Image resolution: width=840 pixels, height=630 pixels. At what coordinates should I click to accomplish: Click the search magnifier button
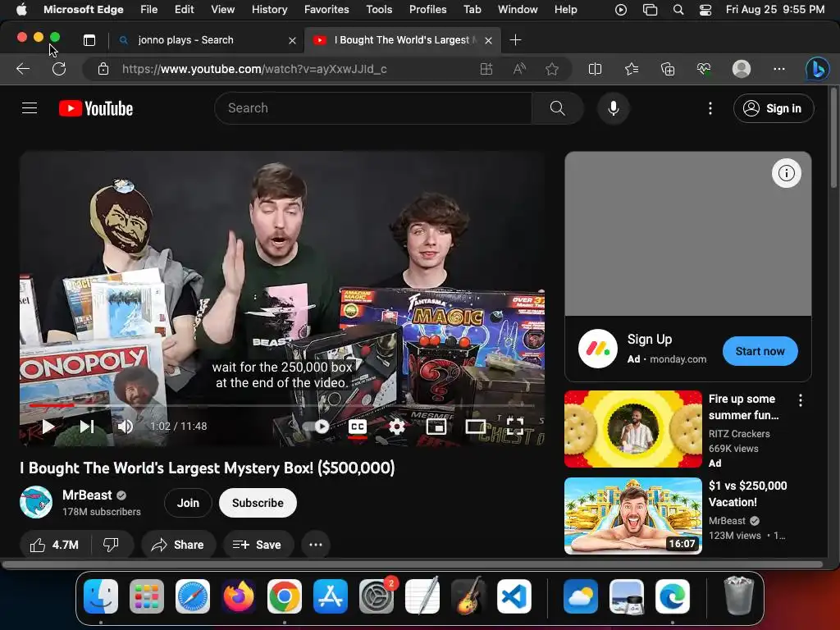pyautogui.click(x=557, y=108)
